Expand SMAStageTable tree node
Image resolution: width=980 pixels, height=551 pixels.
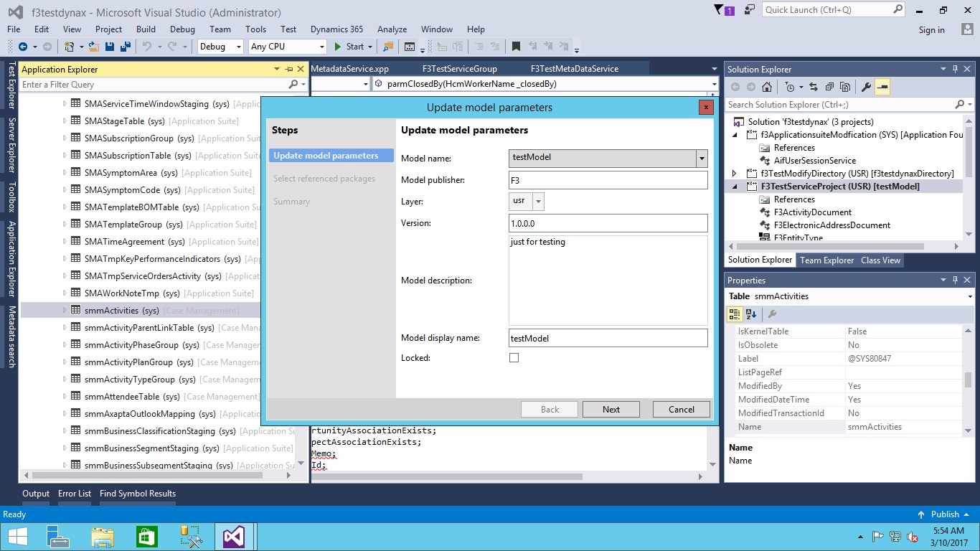point(65,121)
